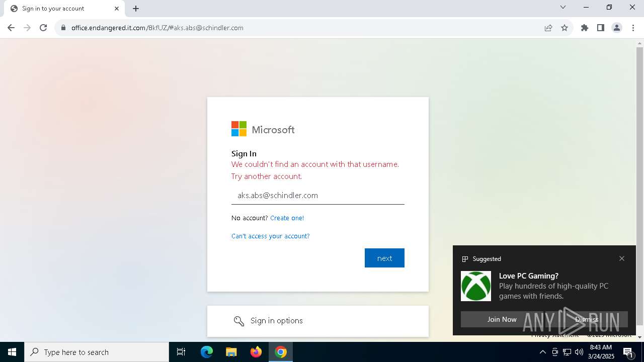Expand tab search chevron
Image resolution: width=644 pixels, height=362 pixels.
(563, 7)
